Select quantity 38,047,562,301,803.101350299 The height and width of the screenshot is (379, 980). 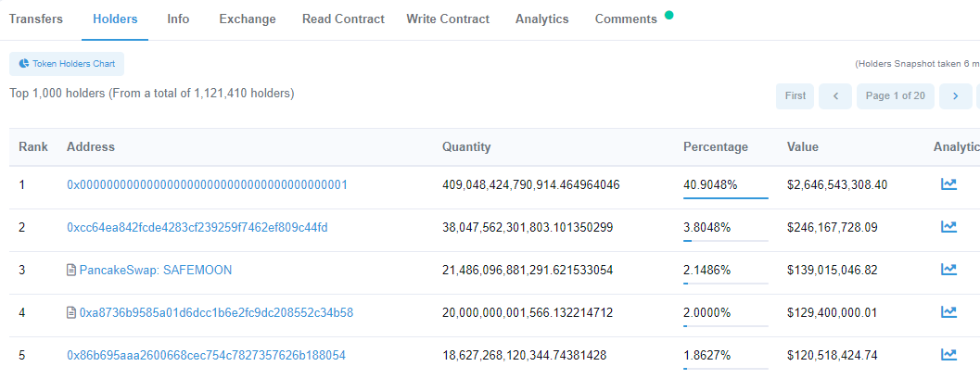pyautogui.click(x=528, y=228)
